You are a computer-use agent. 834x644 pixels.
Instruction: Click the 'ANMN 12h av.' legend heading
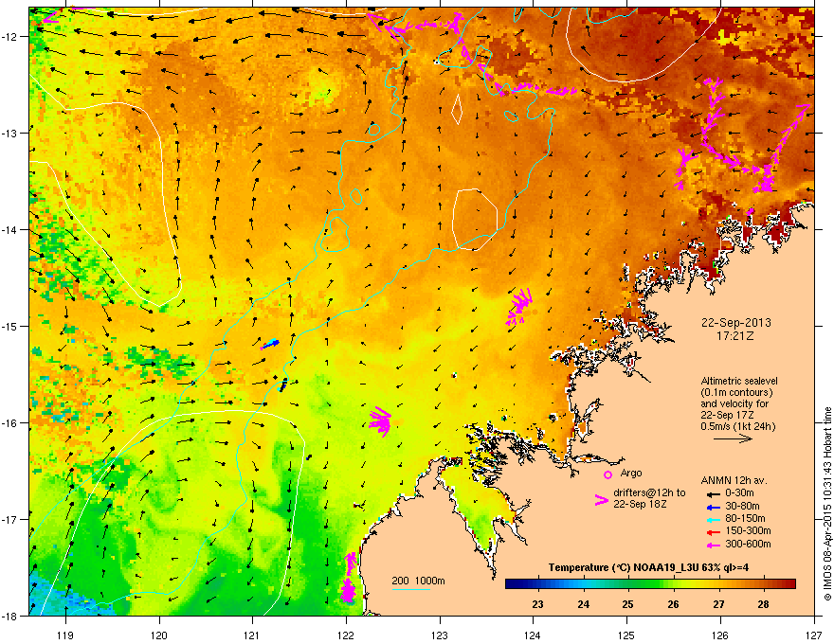pyautogui.click(x=734, y=480)
